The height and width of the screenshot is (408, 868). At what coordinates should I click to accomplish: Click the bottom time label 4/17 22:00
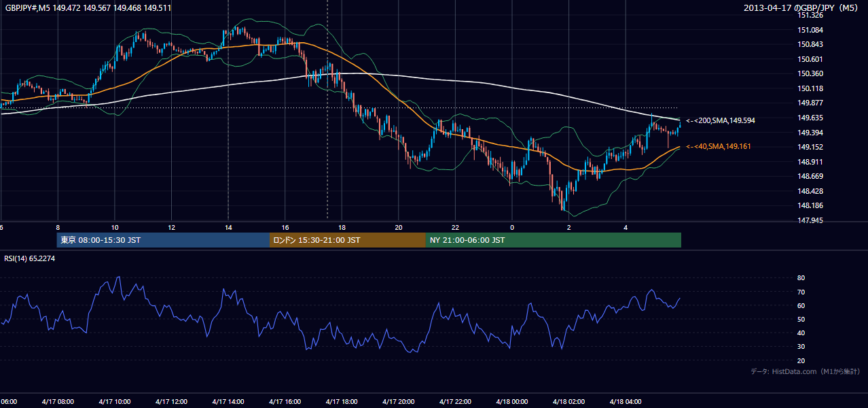pyautogui.click(x=455, y=401)
